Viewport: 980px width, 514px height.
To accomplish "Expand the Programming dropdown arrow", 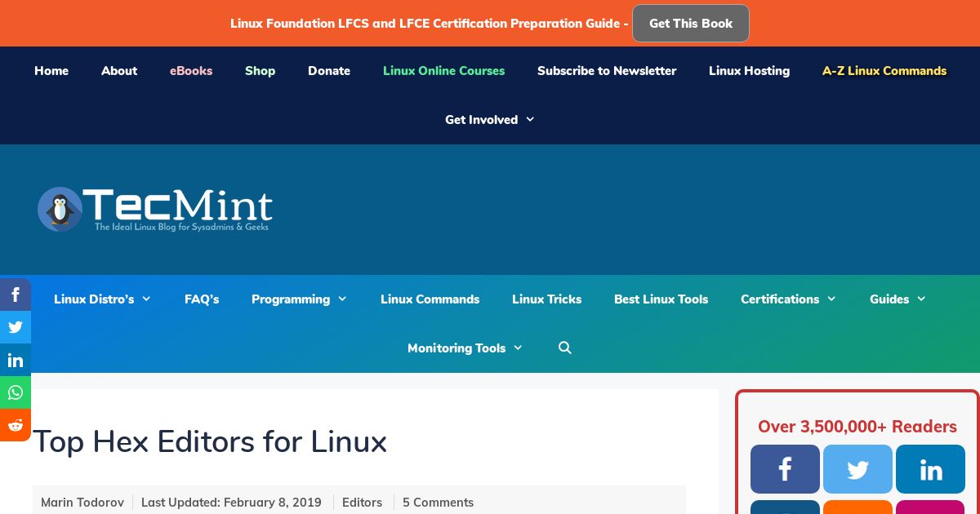I will (342, 299).
